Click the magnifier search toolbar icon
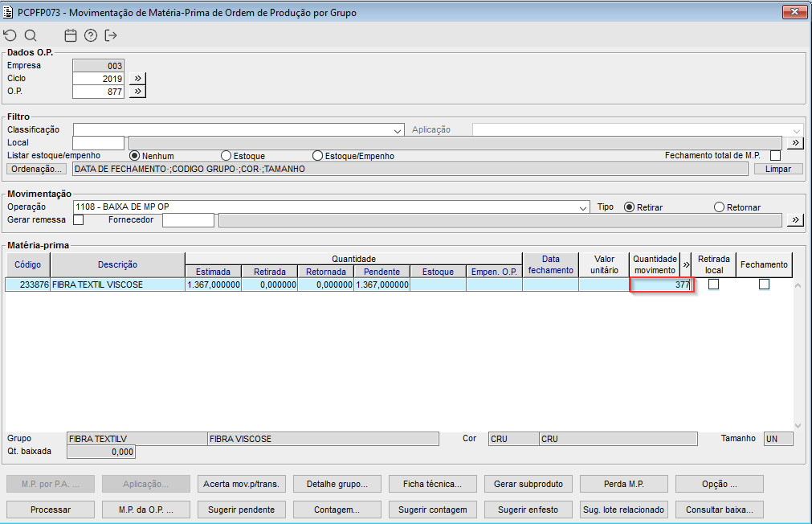Image resolution: width=812 pixels, height=524 pixels. [31, 35]
